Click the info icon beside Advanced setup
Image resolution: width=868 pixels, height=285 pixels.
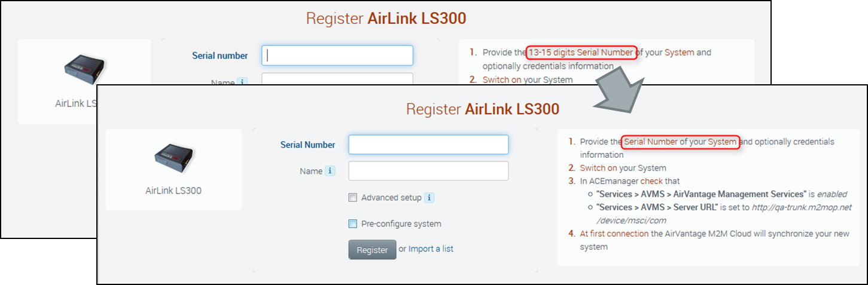pyautogui.click(x=429, y=198)
